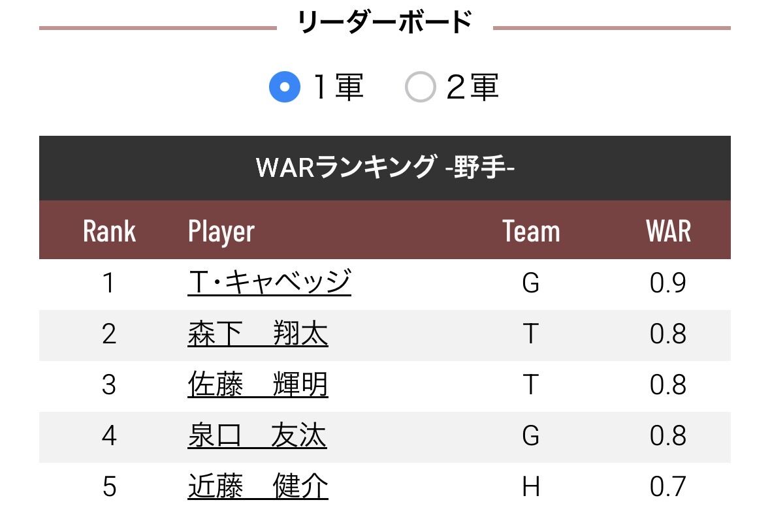This screenshot has width=770, height=532.
Task: Click the WARランキング -野手- table title
Action: click(385, 168)
